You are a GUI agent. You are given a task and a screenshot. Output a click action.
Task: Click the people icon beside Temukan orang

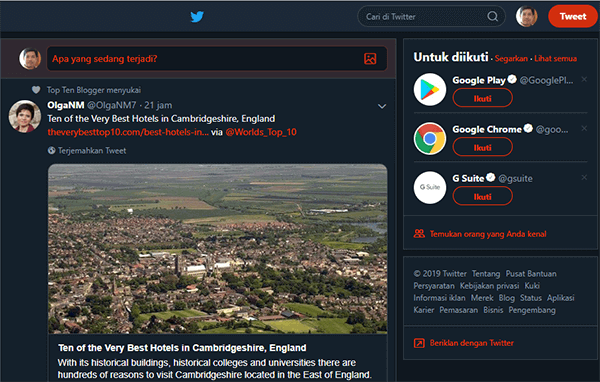[419, 233]
